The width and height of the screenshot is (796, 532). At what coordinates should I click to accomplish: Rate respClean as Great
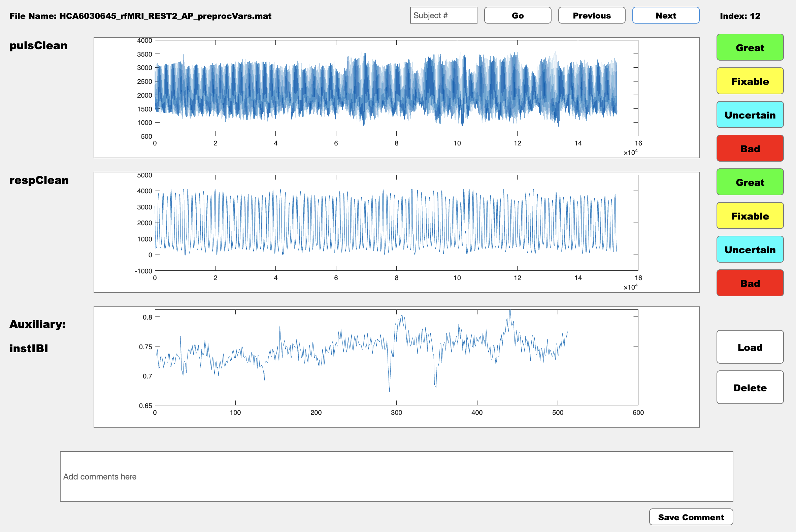tap(750, 182)
